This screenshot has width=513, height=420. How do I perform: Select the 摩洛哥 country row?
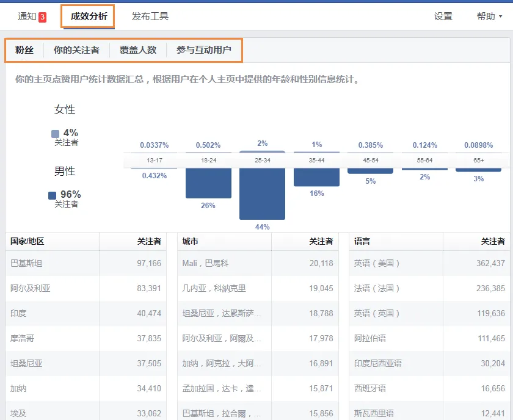click(x=85, y=338)
